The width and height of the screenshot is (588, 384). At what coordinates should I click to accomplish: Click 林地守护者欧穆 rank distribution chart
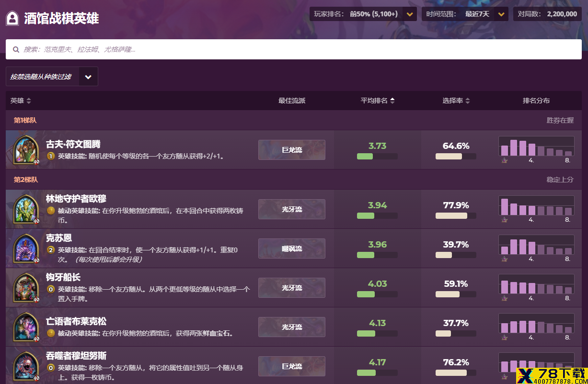point(536,206)
